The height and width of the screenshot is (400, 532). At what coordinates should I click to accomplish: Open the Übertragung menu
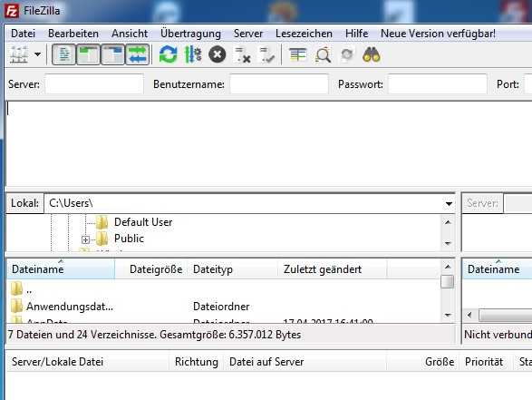pyautogui.click(x=190, y=34)
